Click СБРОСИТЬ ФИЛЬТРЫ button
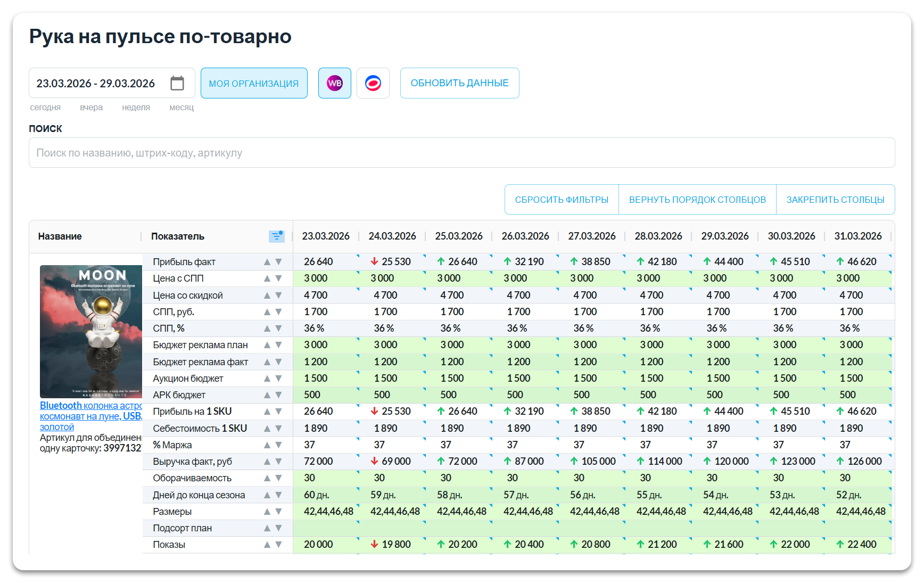The width and height of the screenshot is (924, 583). point(562,200)
